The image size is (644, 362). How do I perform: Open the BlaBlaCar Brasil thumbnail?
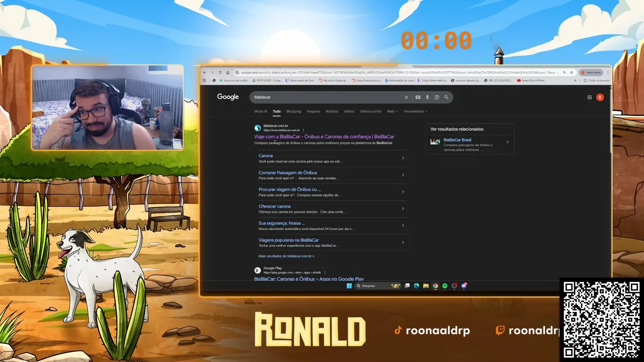click(x=435, y=142)
